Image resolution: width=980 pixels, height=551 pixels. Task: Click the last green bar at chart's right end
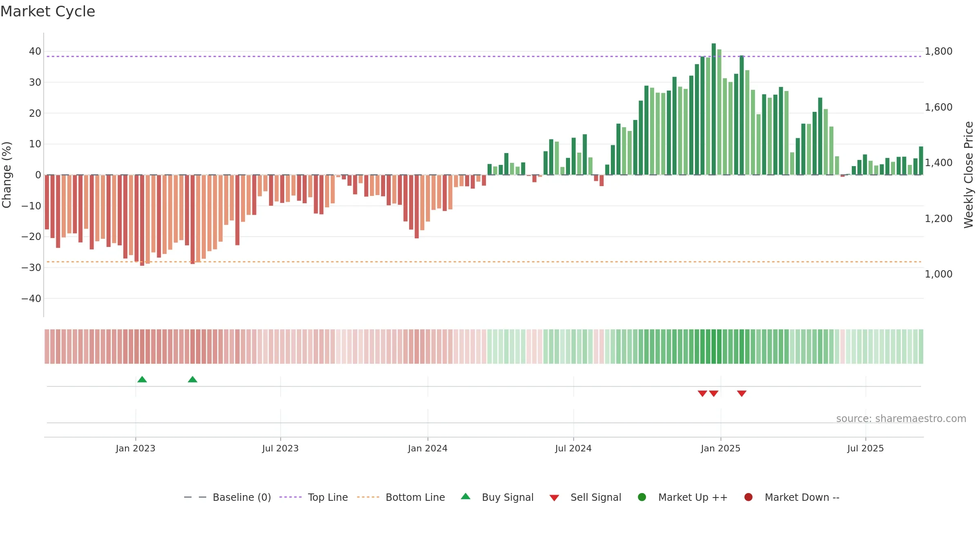(921, 161)
